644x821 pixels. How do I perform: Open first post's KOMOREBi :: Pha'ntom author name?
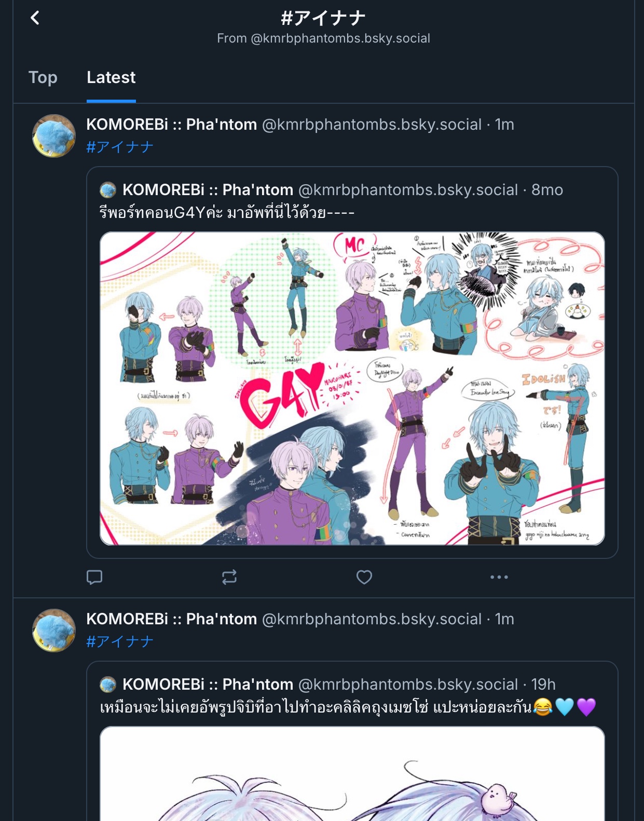[x=172, y=125]
